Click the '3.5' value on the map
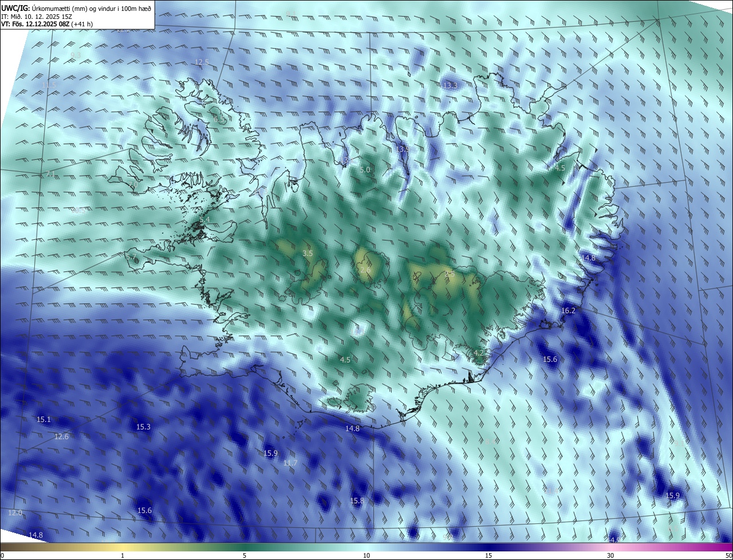The width and height of the screenshot is (733, 560). point(308,253)
